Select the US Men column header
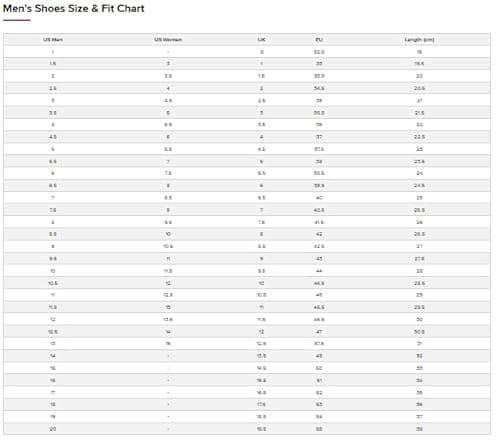Image resolution: width=500 pixels, height=442 pixels. [x=53, y=40]
